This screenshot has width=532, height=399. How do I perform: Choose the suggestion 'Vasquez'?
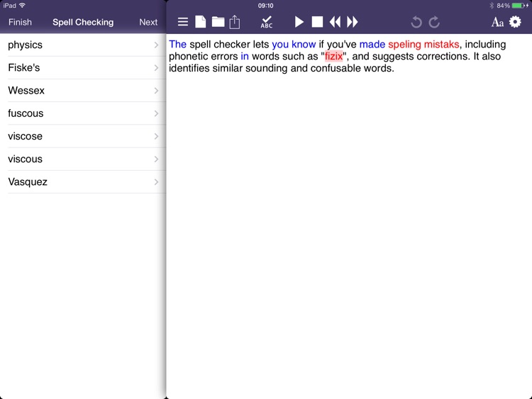point(83,181)
